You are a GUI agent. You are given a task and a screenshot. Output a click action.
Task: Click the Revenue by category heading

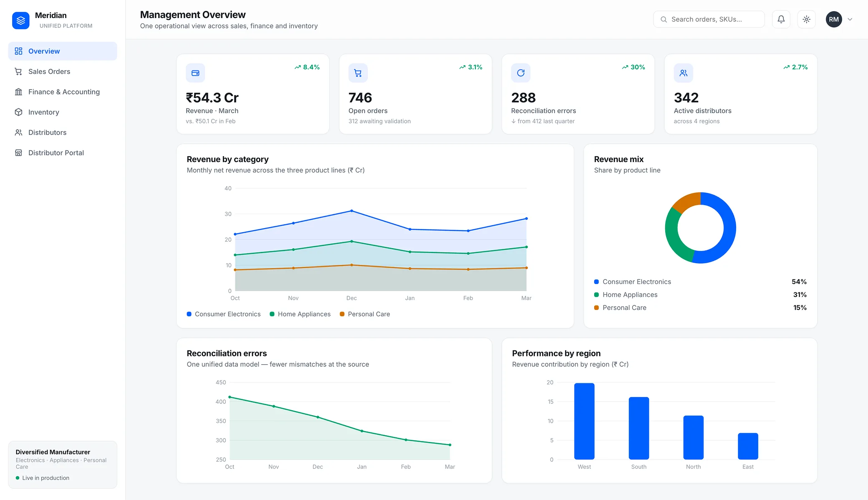pyautogui.click(x=228, y=159)
